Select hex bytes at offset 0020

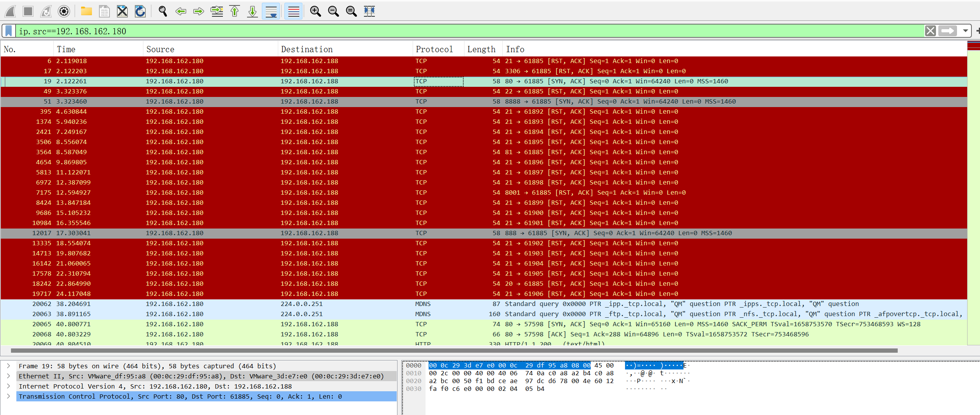(521, 381)
